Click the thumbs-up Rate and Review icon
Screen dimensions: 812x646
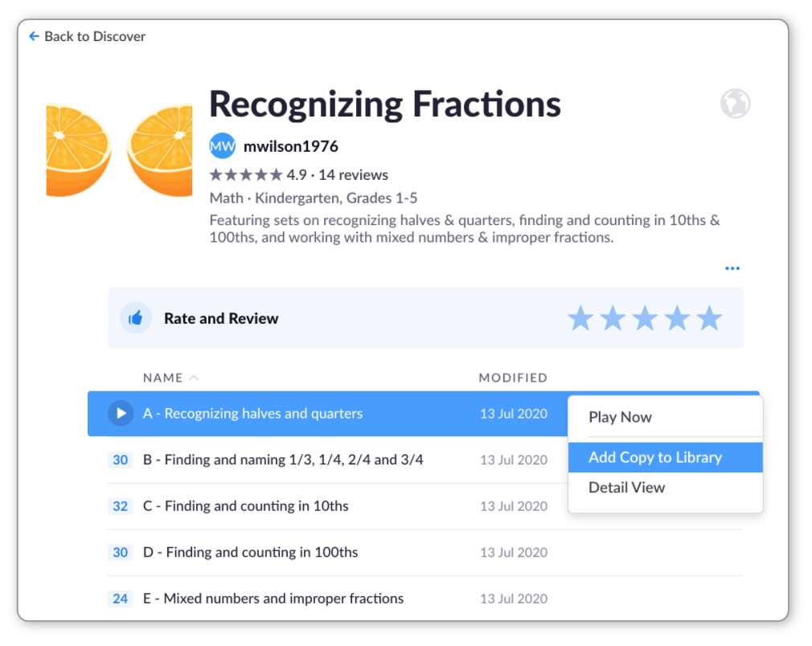coord(136,318)
